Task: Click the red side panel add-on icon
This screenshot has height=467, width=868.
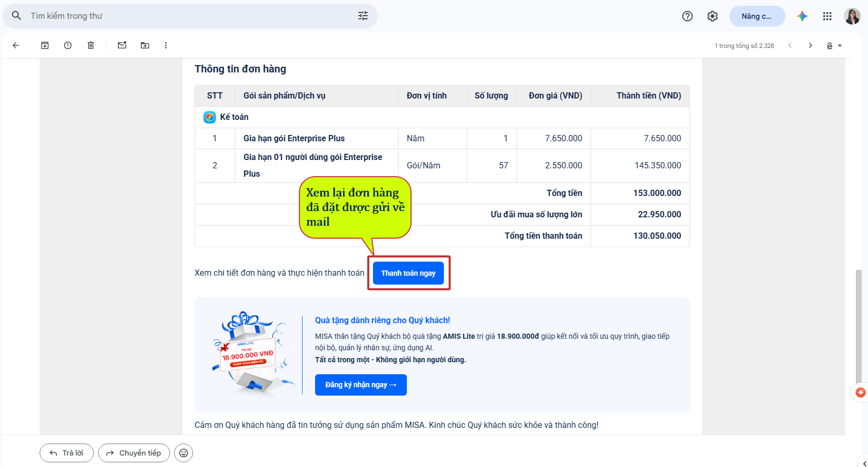Action: [x=861, y=392]
